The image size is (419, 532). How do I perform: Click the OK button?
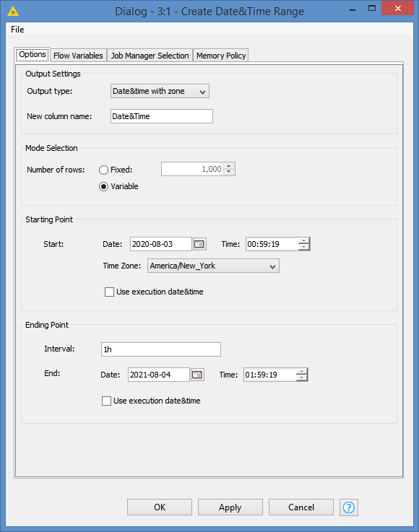click(160, 507)
